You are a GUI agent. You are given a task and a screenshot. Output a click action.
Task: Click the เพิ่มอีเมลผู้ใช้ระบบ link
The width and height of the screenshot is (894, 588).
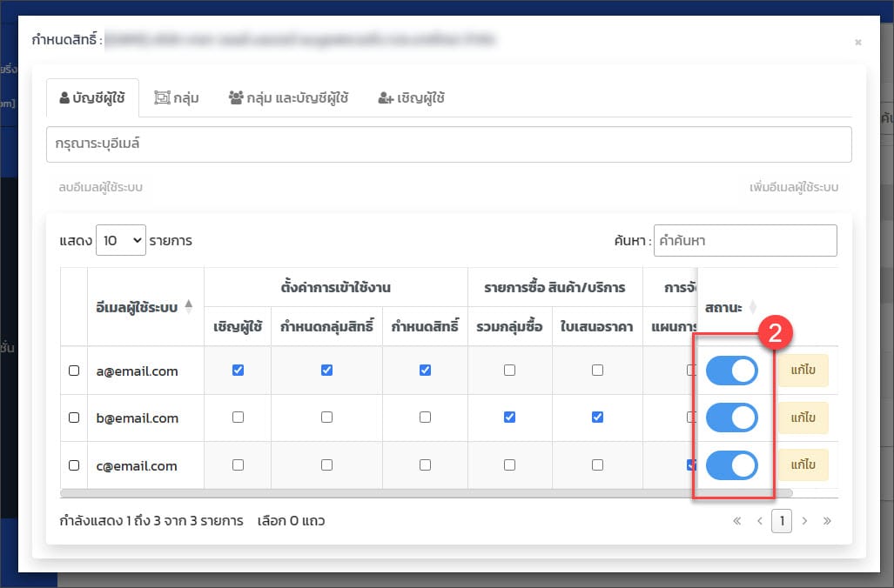point(794,188)
